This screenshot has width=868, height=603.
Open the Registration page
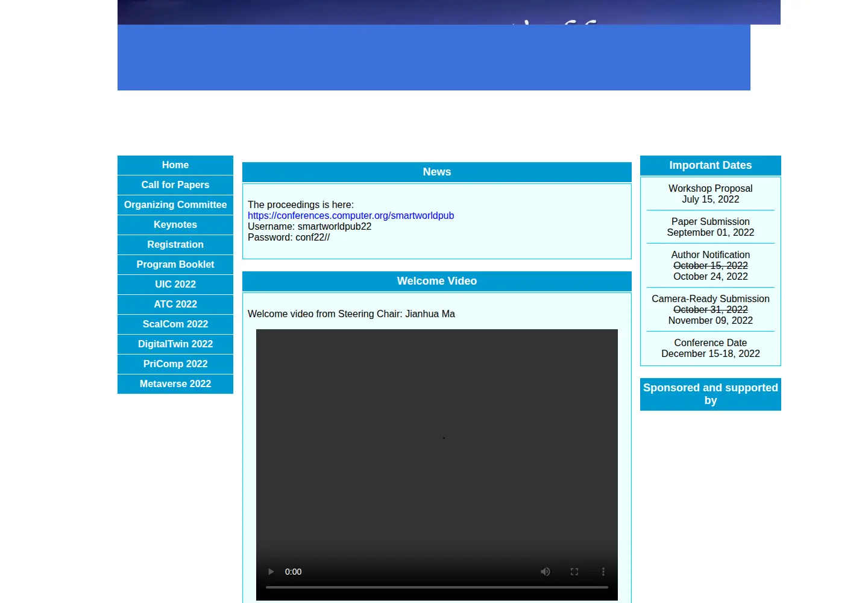point(175,245)
